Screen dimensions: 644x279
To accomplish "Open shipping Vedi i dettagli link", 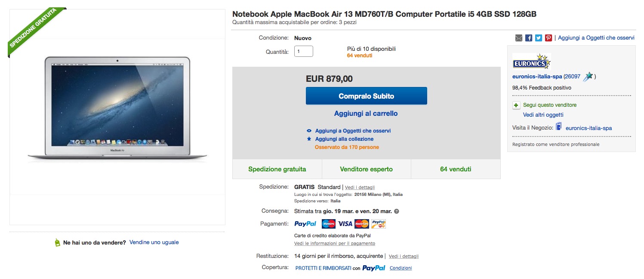I will pos(360,187).
